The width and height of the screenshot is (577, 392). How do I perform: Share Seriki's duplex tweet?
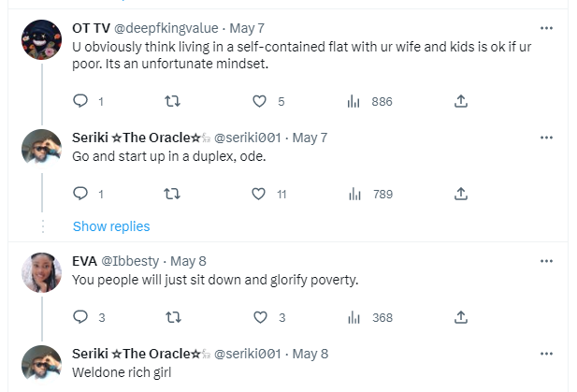[460, 194]
